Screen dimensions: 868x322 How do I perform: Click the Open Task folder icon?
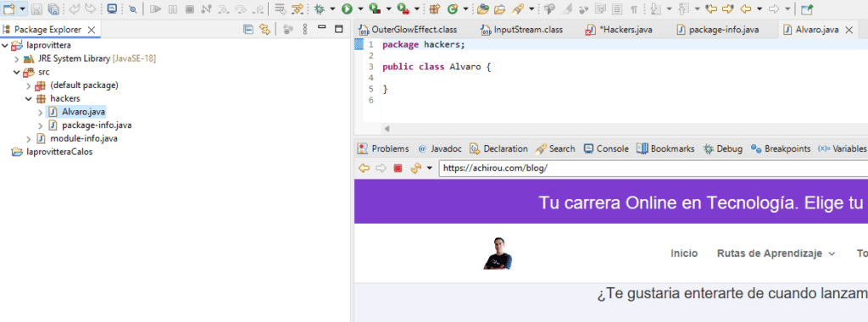pyautogui.click(x=500, y=8)
